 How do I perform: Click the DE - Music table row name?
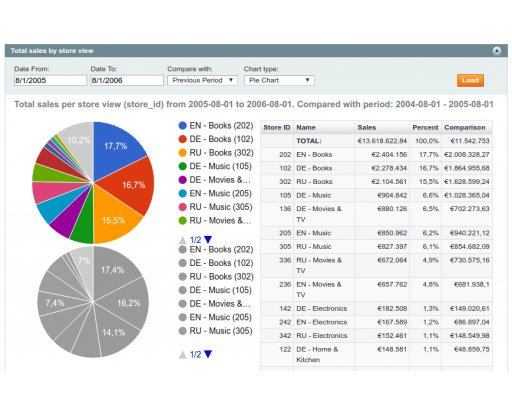(314, 195)
